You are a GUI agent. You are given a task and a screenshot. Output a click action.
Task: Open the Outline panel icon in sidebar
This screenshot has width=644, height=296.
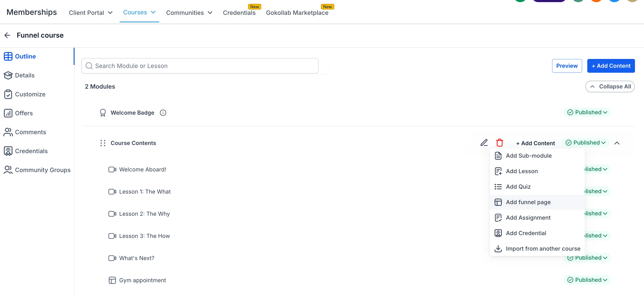tap(8, 56)
